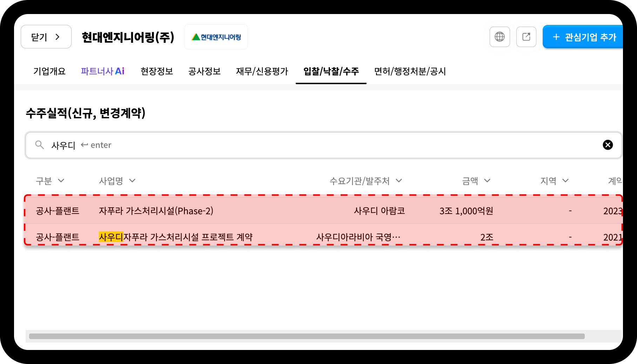The height and width of the screenshot is (364, 637).
Task: Click the magnifier search icon
Action: pos(40,145)
